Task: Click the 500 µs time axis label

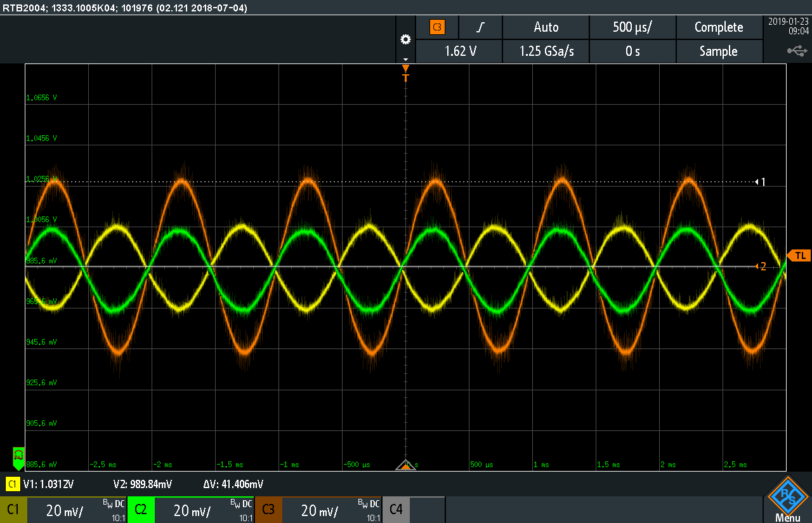Action: coord(481,465)
